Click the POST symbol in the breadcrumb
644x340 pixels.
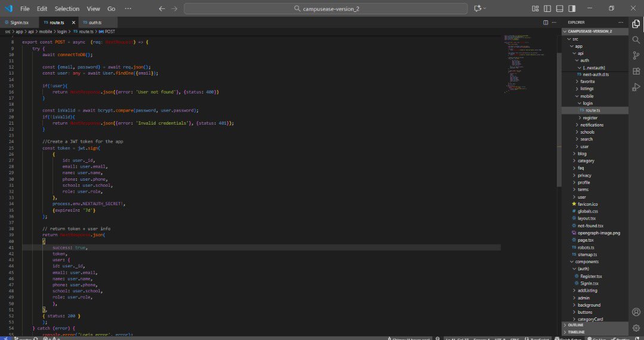107,32
